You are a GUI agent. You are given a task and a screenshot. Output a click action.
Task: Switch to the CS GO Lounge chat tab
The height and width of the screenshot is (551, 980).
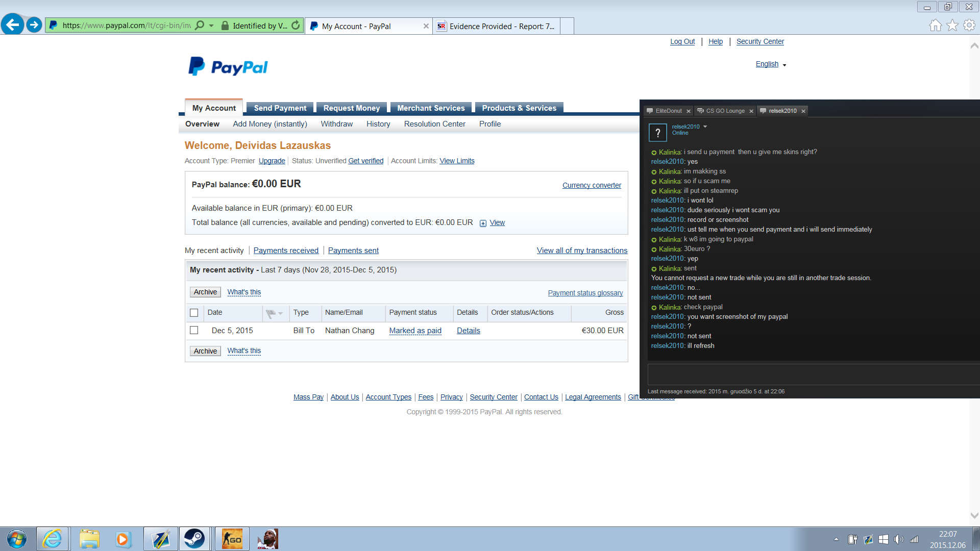(x=725, y=111)
